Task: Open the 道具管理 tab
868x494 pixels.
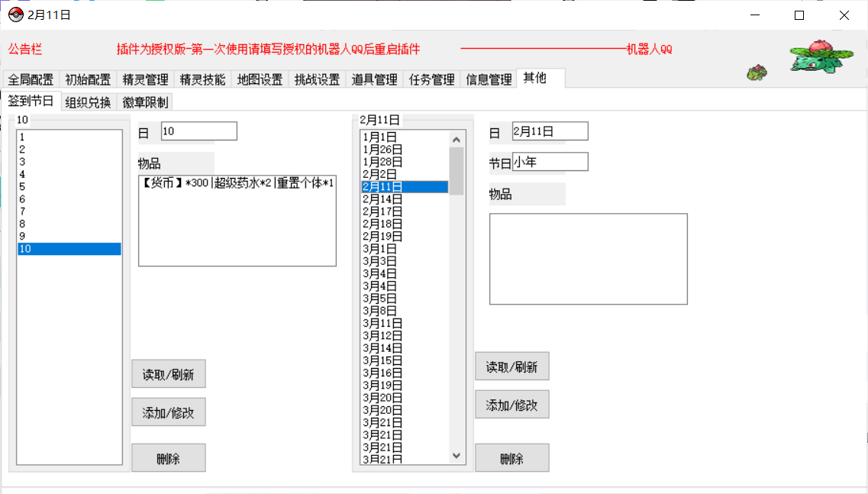Action: [x=374, y=79]
